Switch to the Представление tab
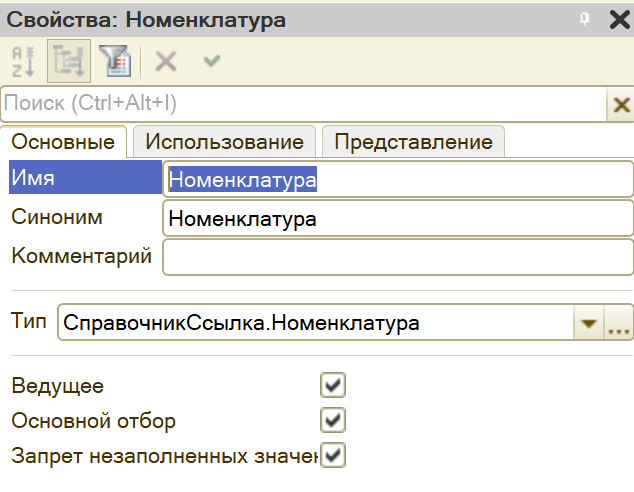 (413, 141)
